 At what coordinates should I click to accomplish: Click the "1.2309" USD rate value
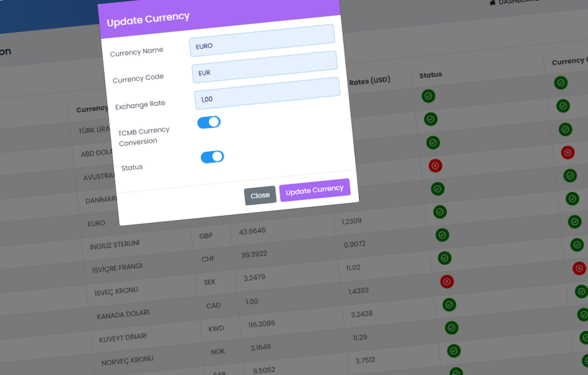352,221
